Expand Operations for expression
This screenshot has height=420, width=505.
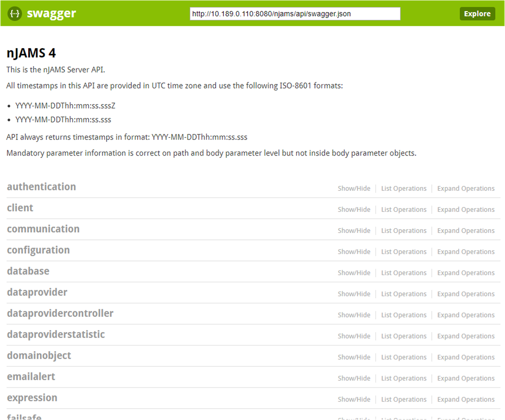point(466,399)
